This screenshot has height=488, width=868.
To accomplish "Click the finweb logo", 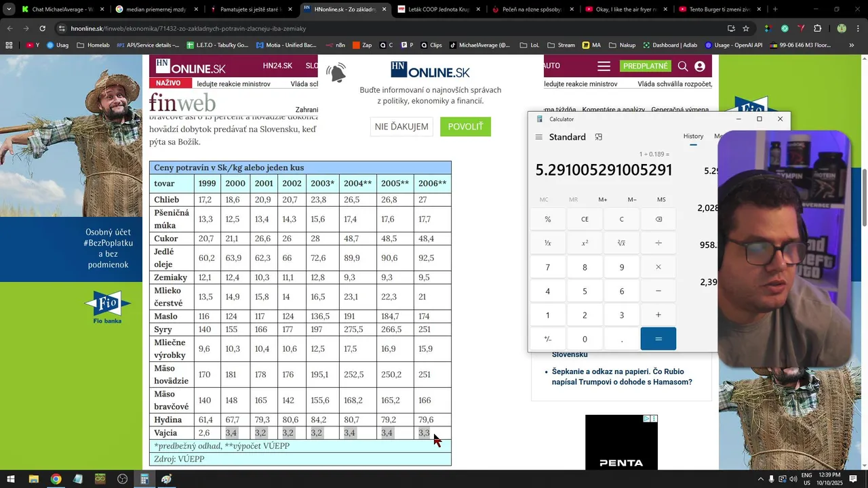I will (x=182, y=103).
